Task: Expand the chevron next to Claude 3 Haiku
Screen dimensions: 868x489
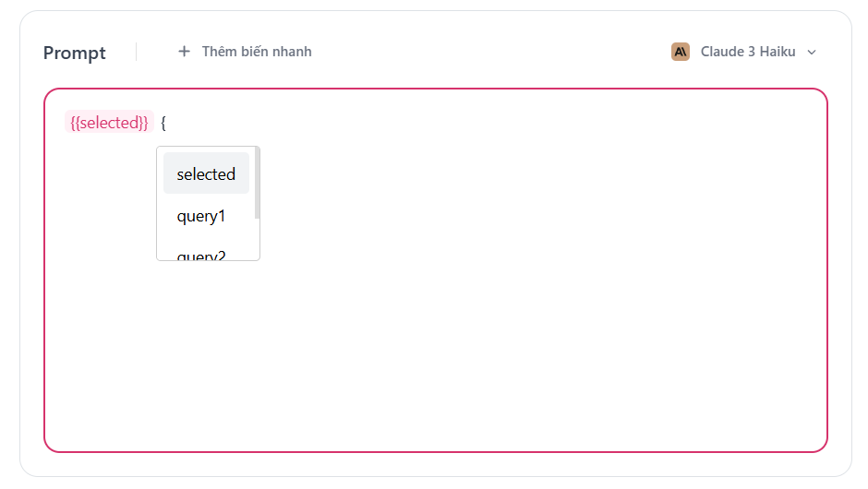Action: pyautogui.click(x=812, y=53)
